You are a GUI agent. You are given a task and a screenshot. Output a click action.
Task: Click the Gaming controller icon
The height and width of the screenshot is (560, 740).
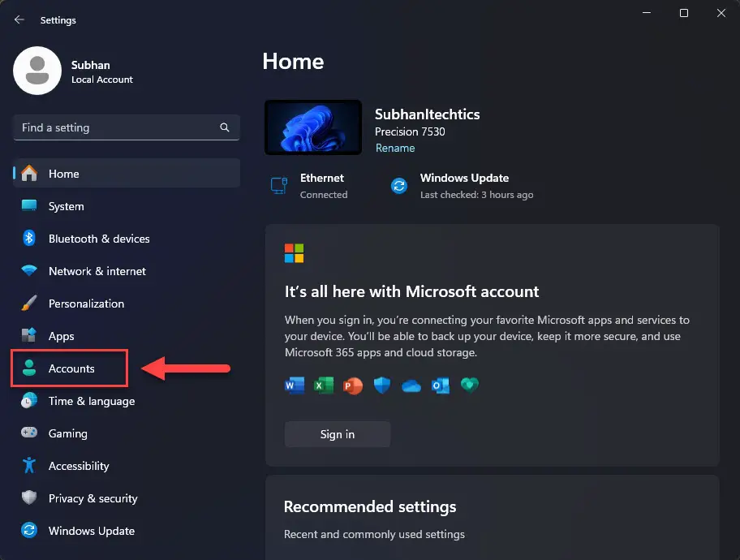click(x=29, y=433)
